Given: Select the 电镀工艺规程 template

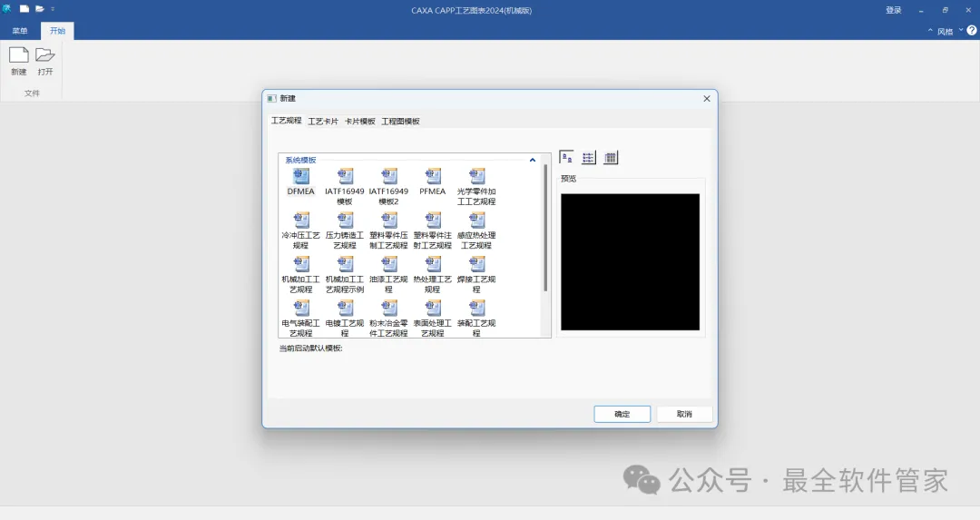Looking at the screenshot, I should [345, 319].
